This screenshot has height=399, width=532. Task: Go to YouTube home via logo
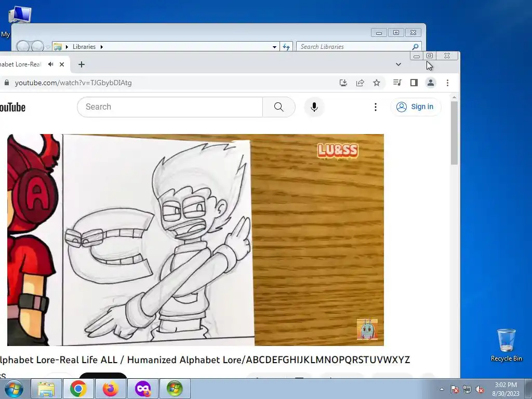[12, 107]
